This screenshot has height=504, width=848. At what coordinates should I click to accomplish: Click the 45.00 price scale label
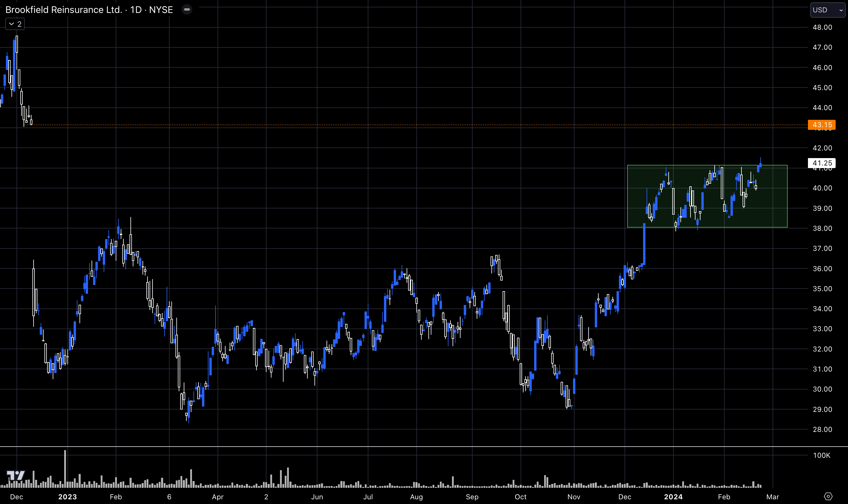coord(822,88)
